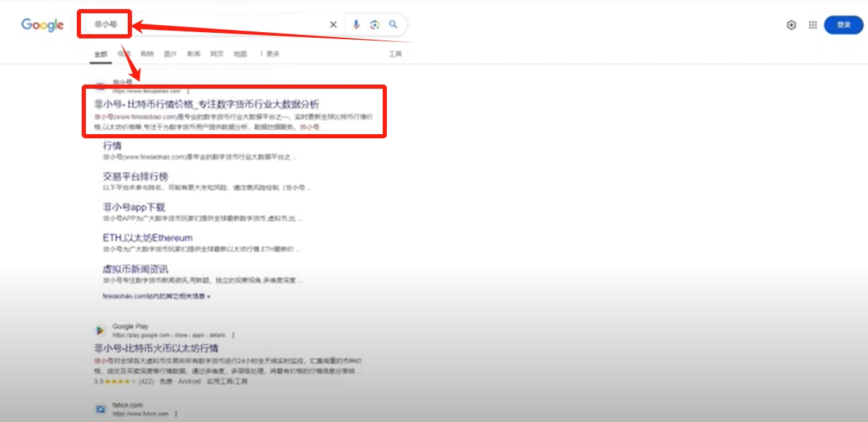Click inside the Google search input field
868x422 pixels.
point(209,24)
